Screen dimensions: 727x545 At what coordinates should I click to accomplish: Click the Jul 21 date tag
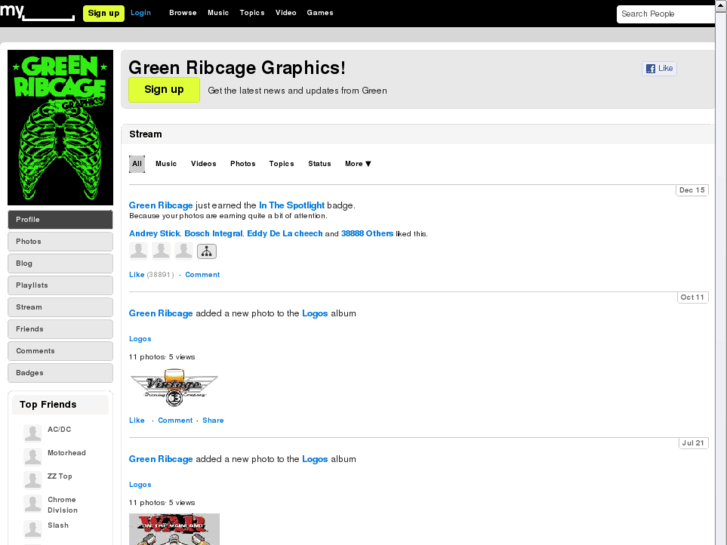pyautogui.click(x=693, y=443)
